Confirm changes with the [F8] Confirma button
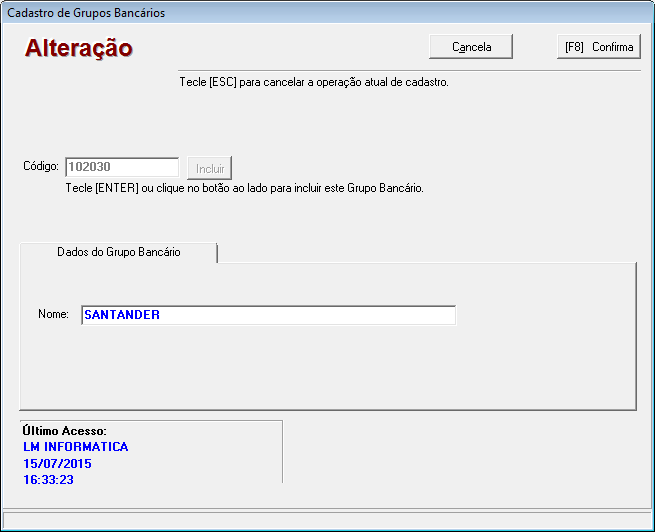Screen dimensions: 655x532 coord(598,47)
